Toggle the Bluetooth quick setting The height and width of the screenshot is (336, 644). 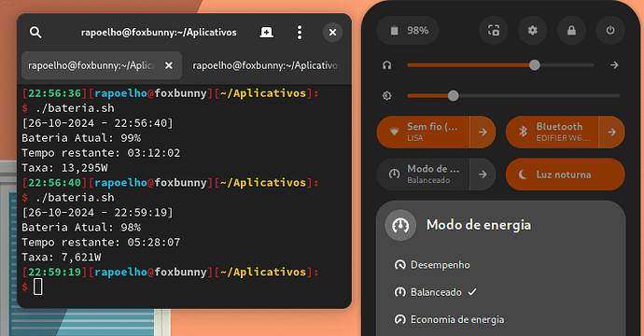(x=553, y=132)
